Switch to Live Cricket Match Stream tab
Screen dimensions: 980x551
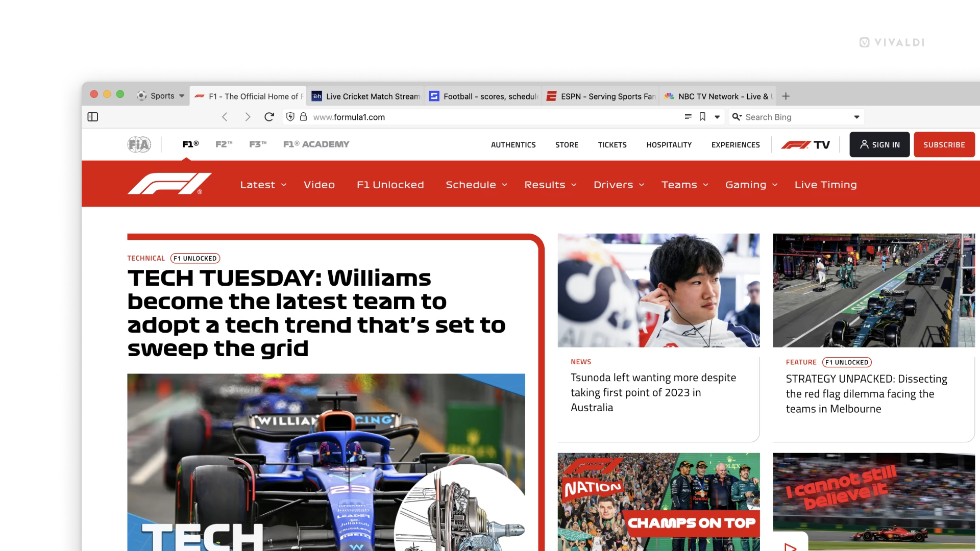tap(365, 96)
